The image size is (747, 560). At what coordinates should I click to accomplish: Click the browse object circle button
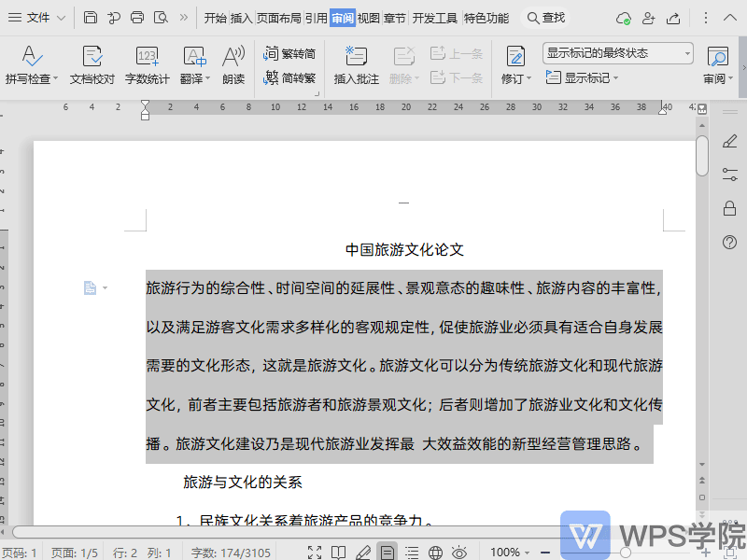pyautogui.click(x=702, y=497)
